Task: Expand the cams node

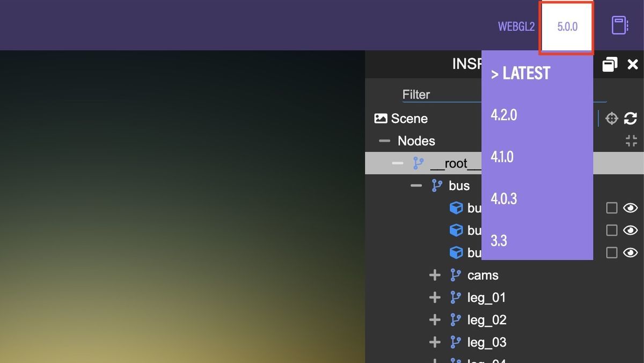Action: coord(435,274)
